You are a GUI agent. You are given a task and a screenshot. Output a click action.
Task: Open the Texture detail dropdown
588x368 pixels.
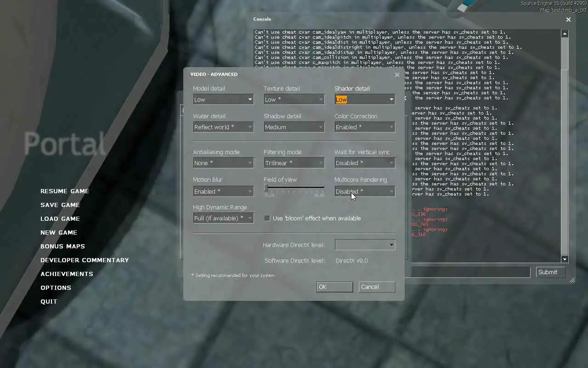point(294,99)
